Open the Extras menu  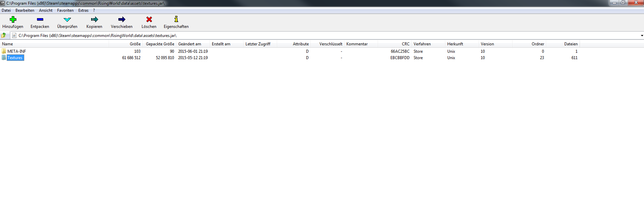click(x=83, y=10)
